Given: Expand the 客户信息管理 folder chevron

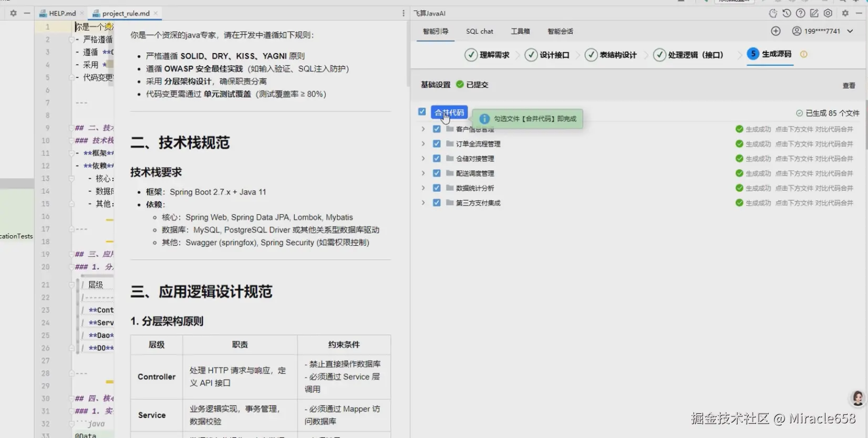Looking at the screenshot, I should click(x=423, y=129).
